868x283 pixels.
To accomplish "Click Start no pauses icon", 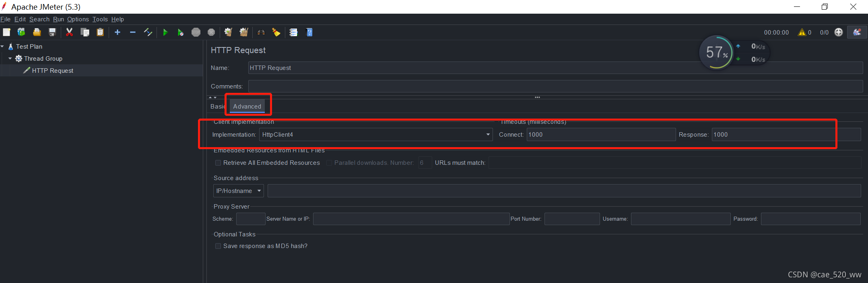I will (x=181, y=32).
